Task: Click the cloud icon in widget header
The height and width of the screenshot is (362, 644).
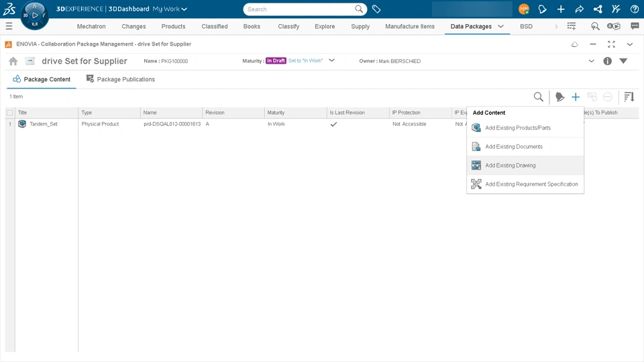Action: click(x=575, y=44)
